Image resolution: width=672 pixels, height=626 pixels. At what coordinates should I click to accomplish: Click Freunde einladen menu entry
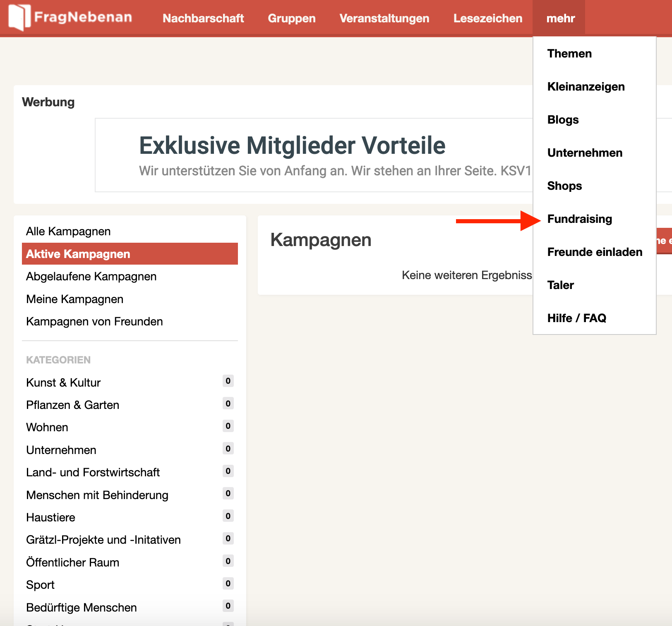(594, 252)
